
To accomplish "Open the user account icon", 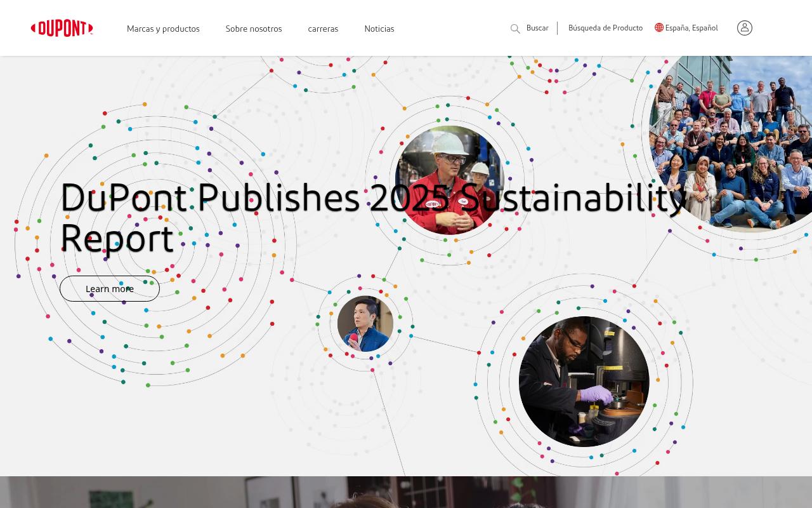I will (745, 28).
